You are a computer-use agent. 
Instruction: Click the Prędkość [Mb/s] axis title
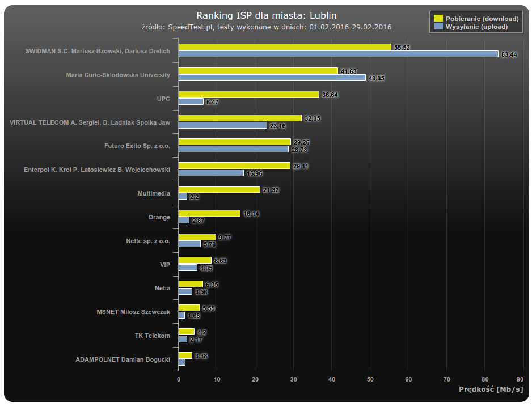(491, 389)
